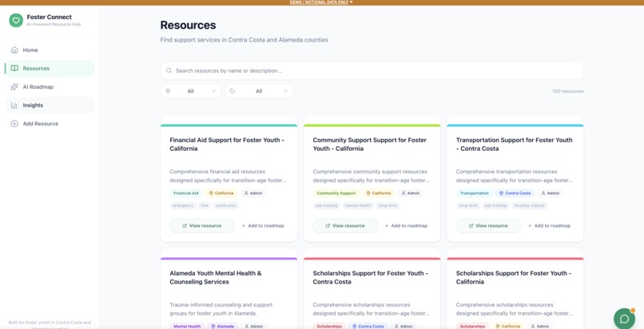Click person icon in Admin tag on Financial Aid card
644x329 pixels.
(246, 193)
